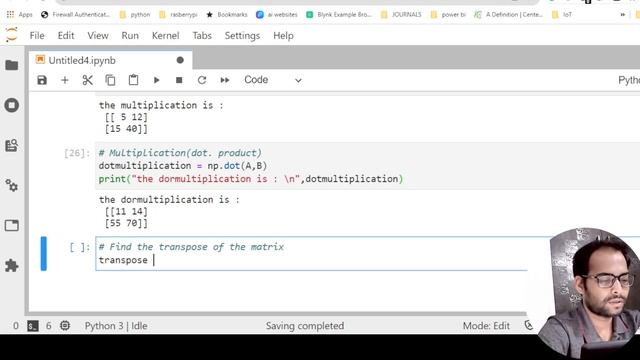Open the tabs sidebar panel icon

point(12,225)
